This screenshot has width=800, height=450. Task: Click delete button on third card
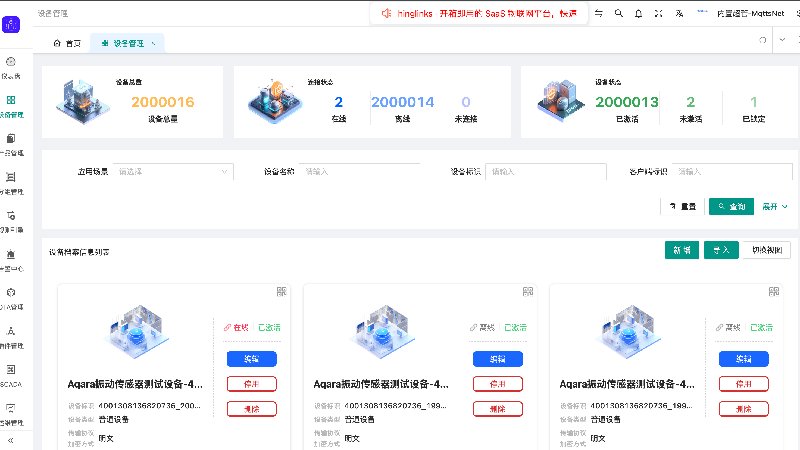point(743,409)
